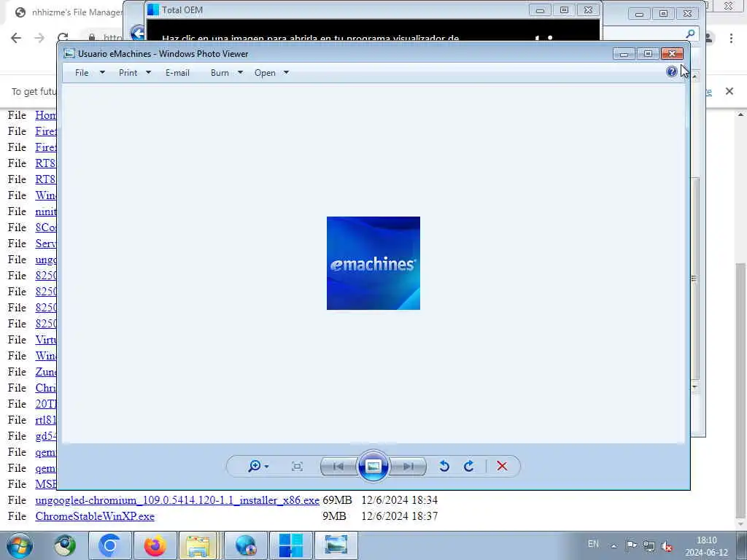Expand the File menu dropdown arrow
Screen dimensions: 747x560
(102, 73)
